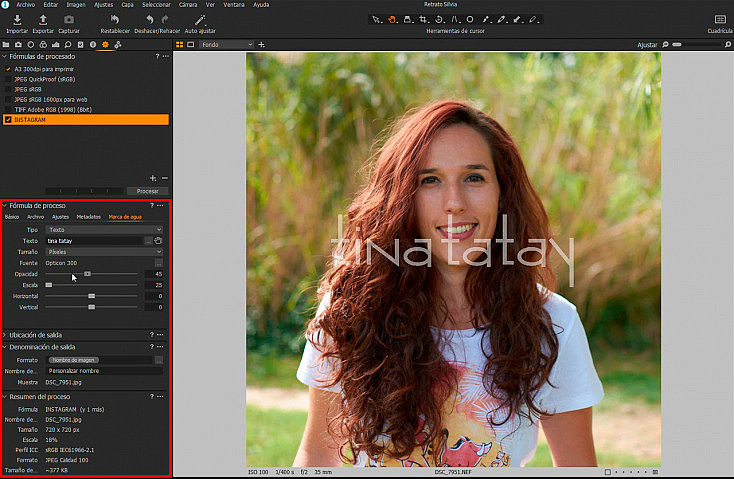Enable TIFF Adobe RGB (1998) recipe
The image size is (734, 479).
pos(8,110)
